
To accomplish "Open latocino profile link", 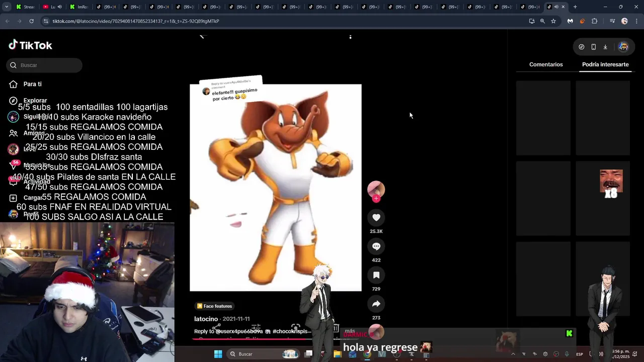I will (206, 319).
